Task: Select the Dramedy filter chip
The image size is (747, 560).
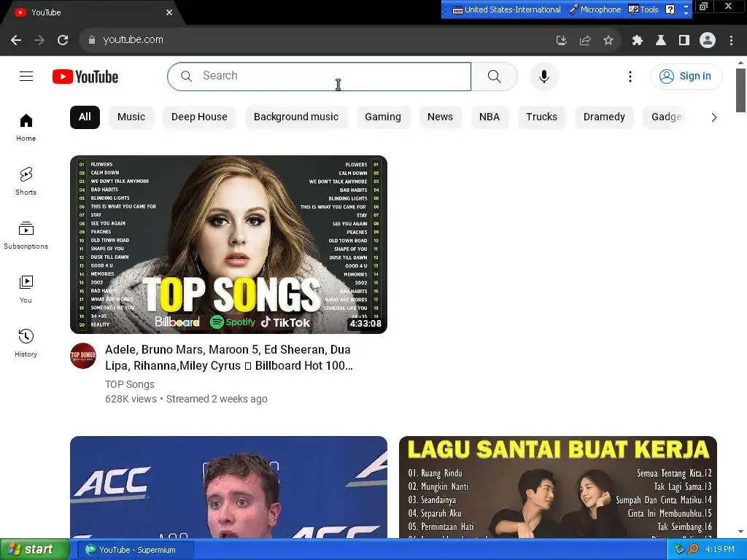Action: [x=604, y=117]
